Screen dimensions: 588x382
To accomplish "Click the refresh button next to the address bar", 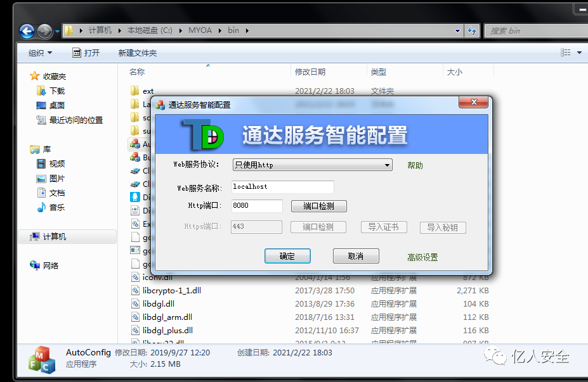I will pos(472,30).
